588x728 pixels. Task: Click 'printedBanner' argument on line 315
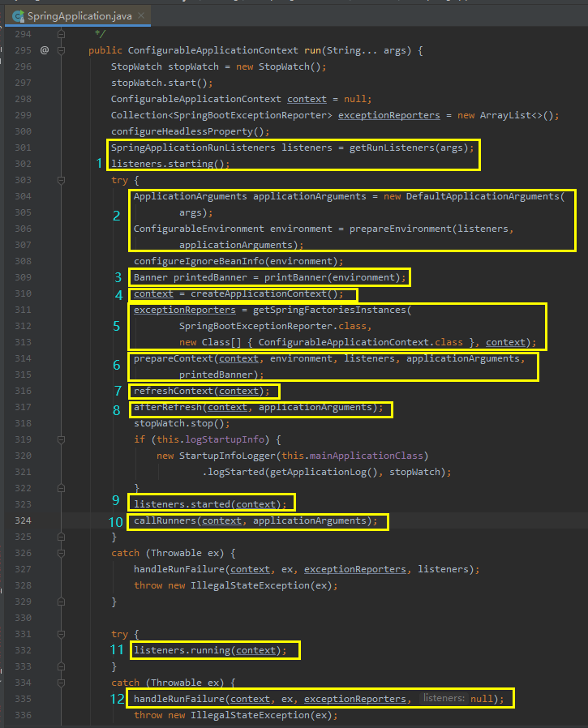216,375
